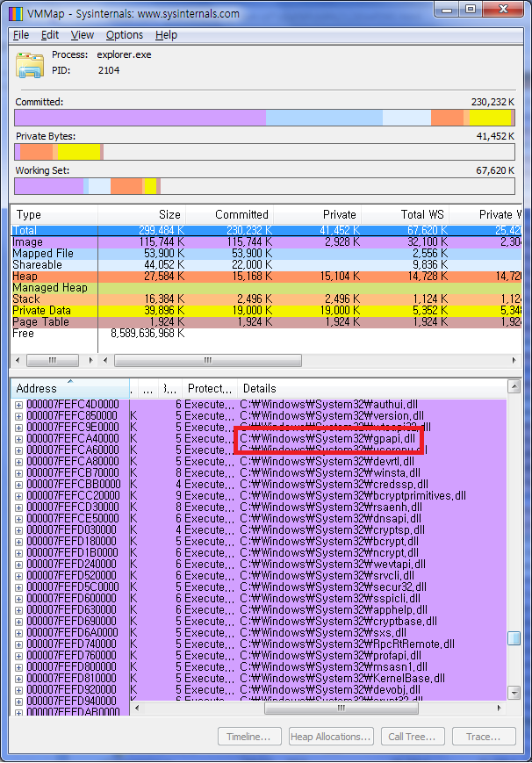Open the Edit menu
The width and height of the screenshot is (532, 763).
[50, 35]
